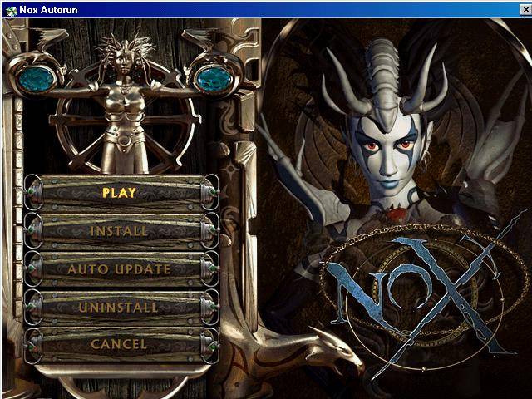Close the Nox Autorun window

(x=525, y=10)
